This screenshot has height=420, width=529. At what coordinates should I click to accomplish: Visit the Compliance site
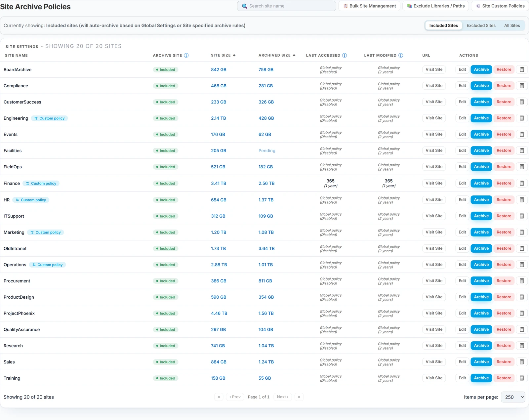point(434,86)
